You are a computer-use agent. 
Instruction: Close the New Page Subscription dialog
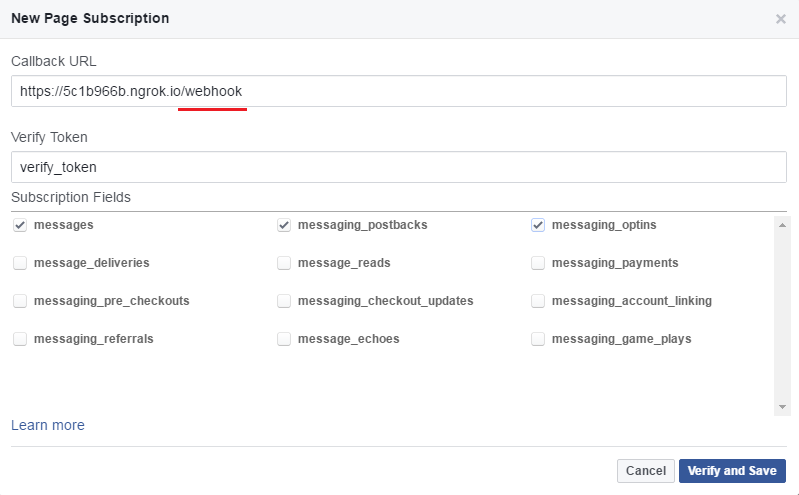(780, 19)
